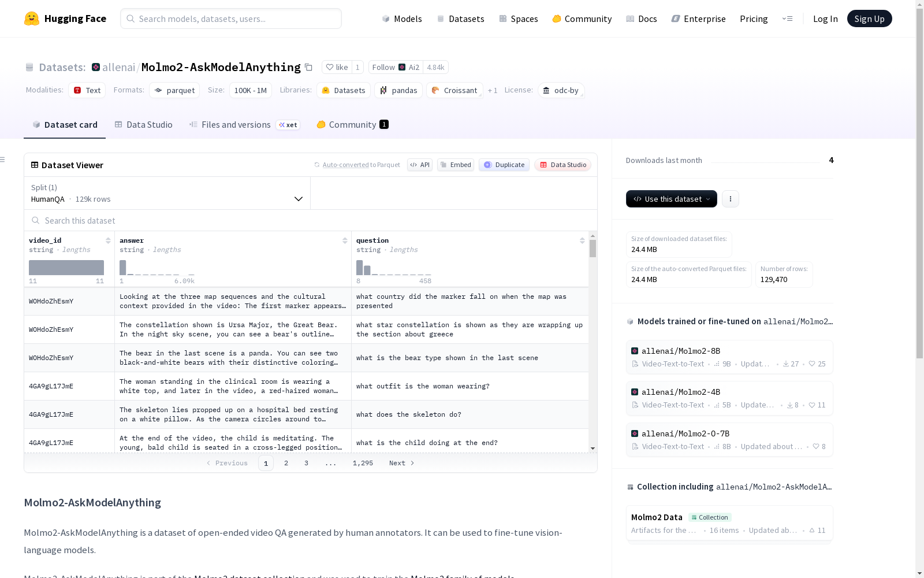The width and height of the screenshot is (924, 578).
Task: Switch to the Dataset card tab
Action: 65,125
